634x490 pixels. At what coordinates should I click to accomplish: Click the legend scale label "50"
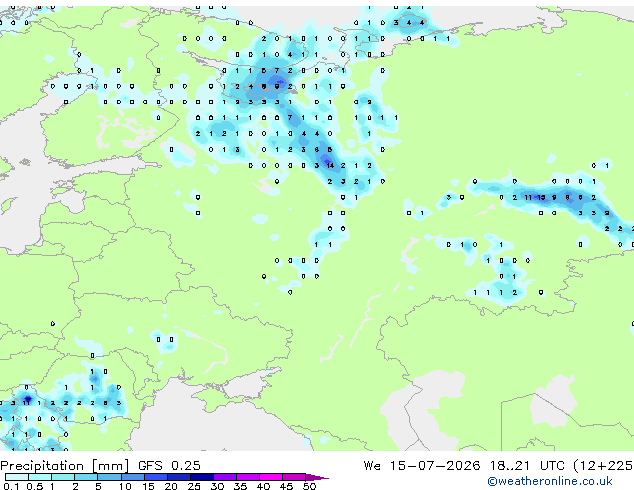[x=310, y=486]
